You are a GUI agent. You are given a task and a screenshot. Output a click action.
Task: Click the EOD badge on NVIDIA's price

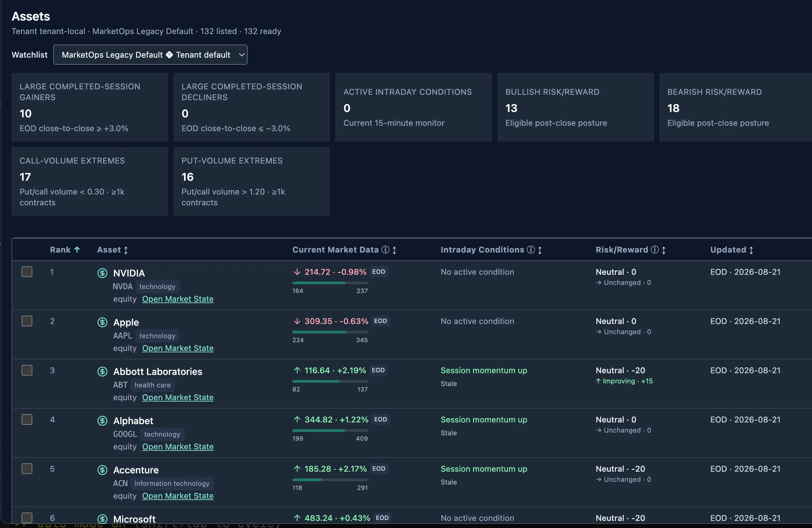[378, 272]
